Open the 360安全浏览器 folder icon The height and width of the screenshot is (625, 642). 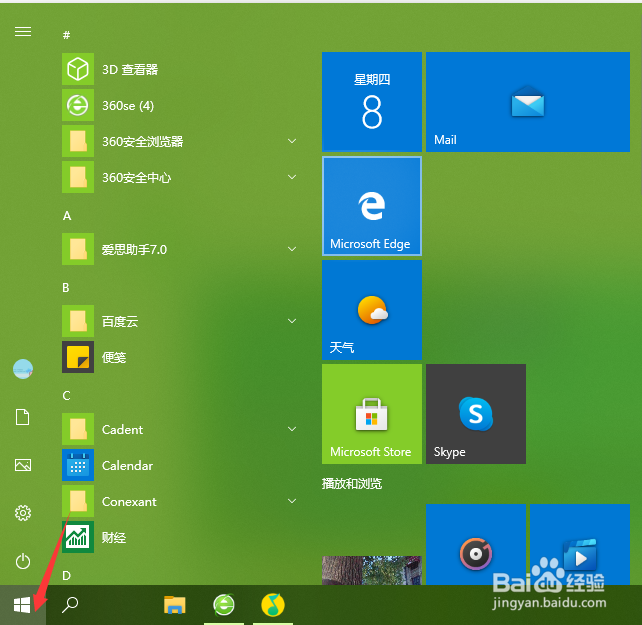(78, 141)
